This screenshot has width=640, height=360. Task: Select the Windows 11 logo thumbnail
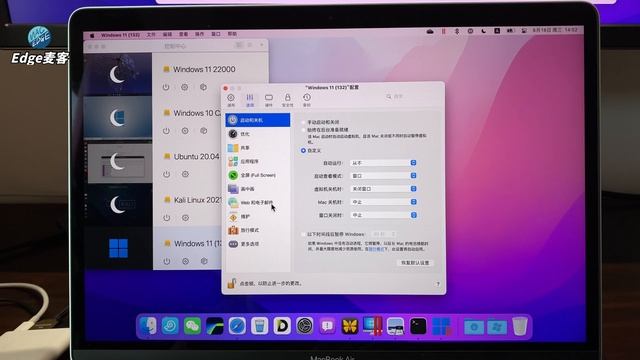(x=119, y=249)
